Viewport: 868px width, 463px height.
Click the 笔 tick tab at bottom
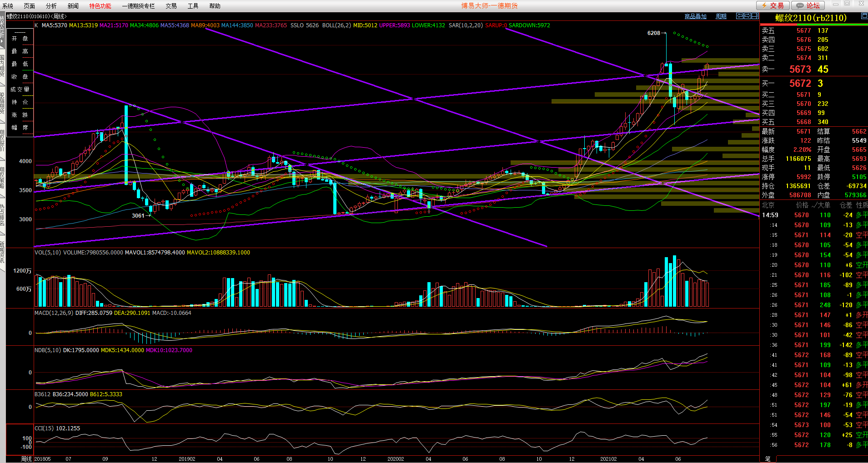point(768,459)
